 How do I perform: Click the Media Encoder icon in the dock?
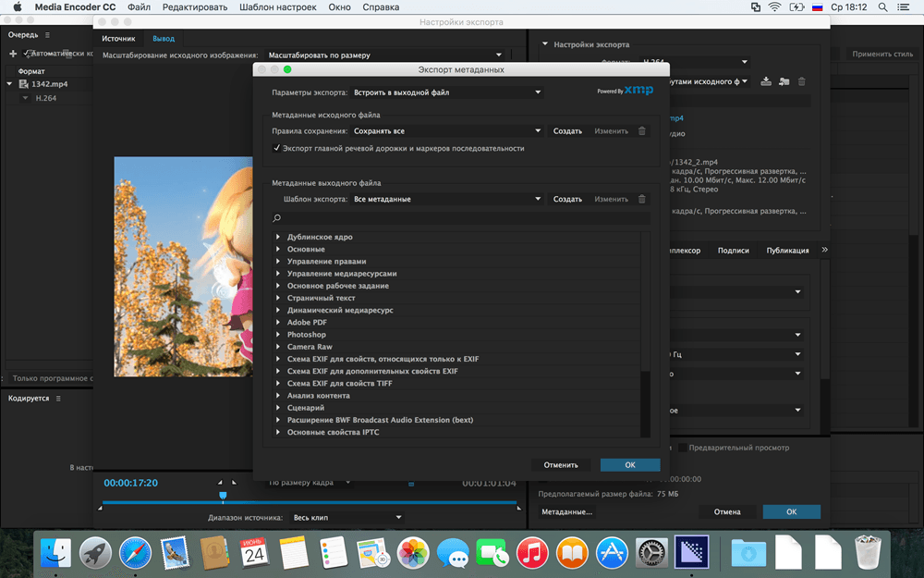pyautogui.click(x=691, y=552)
